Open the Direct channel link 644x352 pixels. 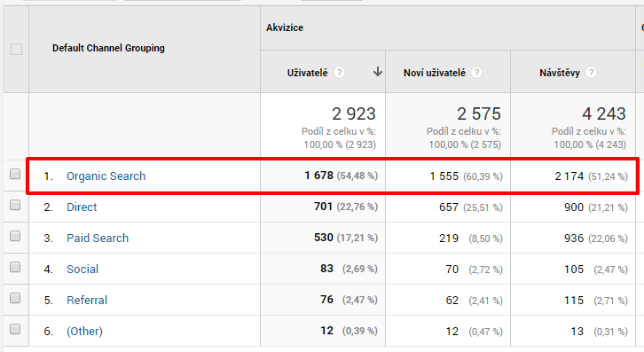click(82, 207)
